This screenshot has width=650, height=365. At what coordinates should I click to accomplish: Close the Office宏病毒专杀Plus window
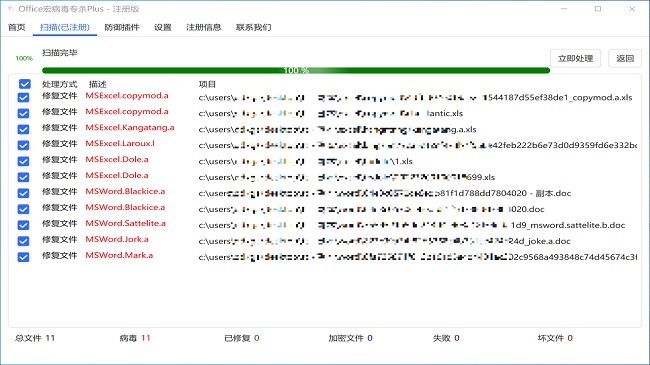click(x=632, y=9)
